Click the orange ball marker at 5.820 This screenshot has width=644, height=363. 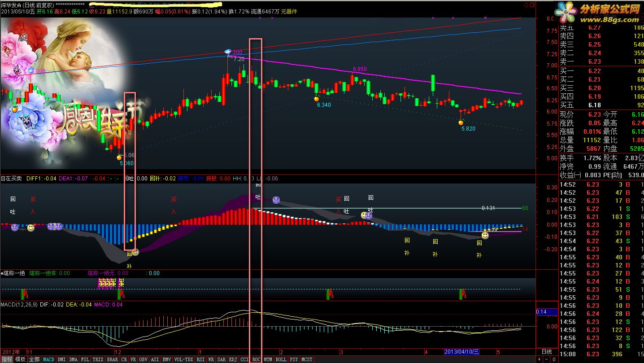[x=461, y=122]
